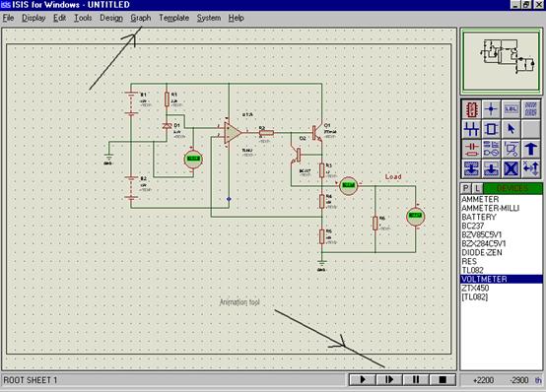This screenshot has width=546, height=392.
Task: Start simulation with the play button
Action: pos(363,379)
